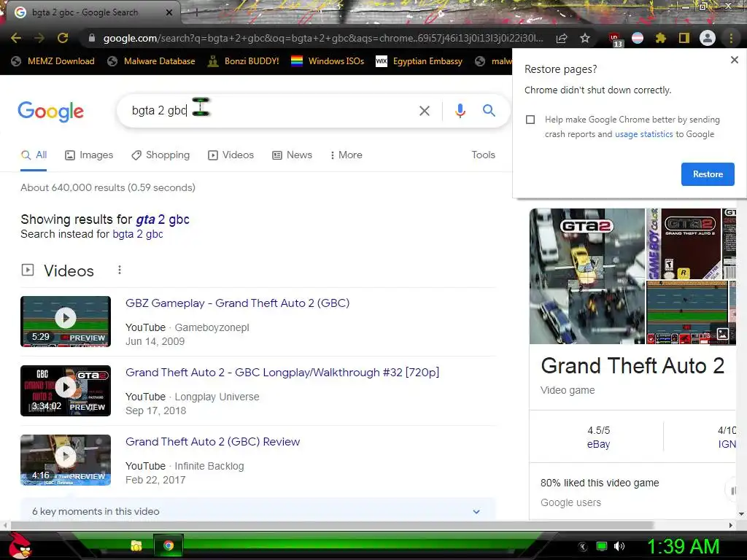Open the Chrome profile avatar
Image resolution: width=747 pixels, height=560 pixels.
point(708,38)
